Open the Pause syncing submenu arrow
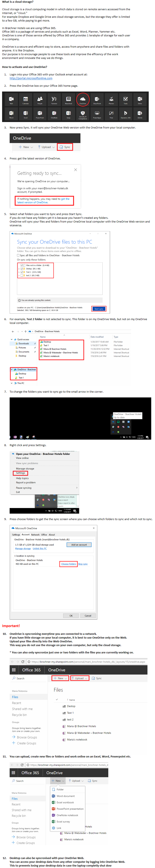 77,488
